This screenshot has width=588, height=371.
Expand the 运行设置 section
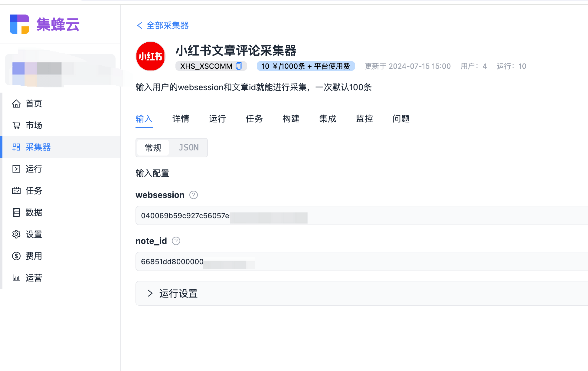362,293
